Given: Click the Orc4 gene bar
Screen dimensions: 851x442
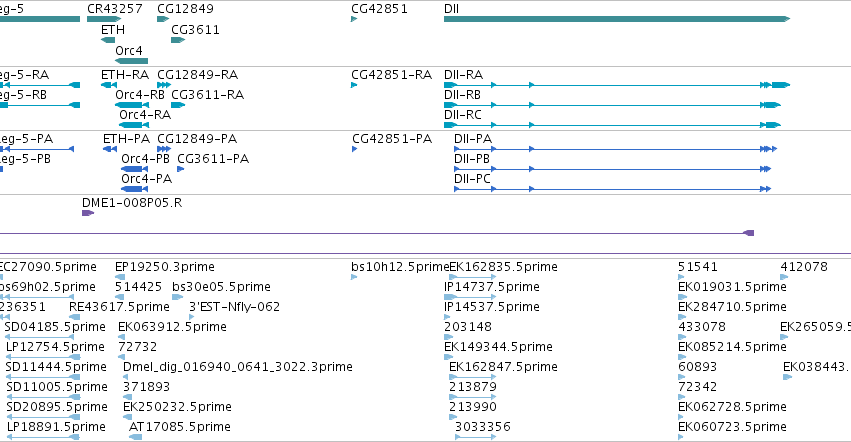Looking at the screenshot, I should pos(131,61).
